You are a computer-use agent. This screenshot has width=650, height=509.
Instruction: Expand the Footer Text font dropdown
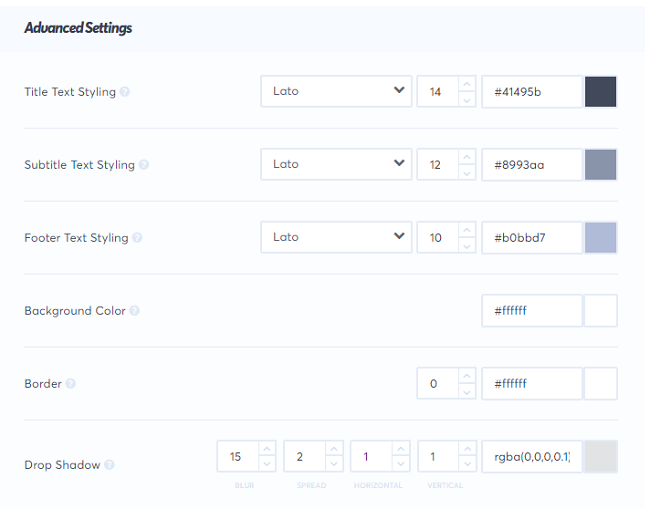[336, 237]
